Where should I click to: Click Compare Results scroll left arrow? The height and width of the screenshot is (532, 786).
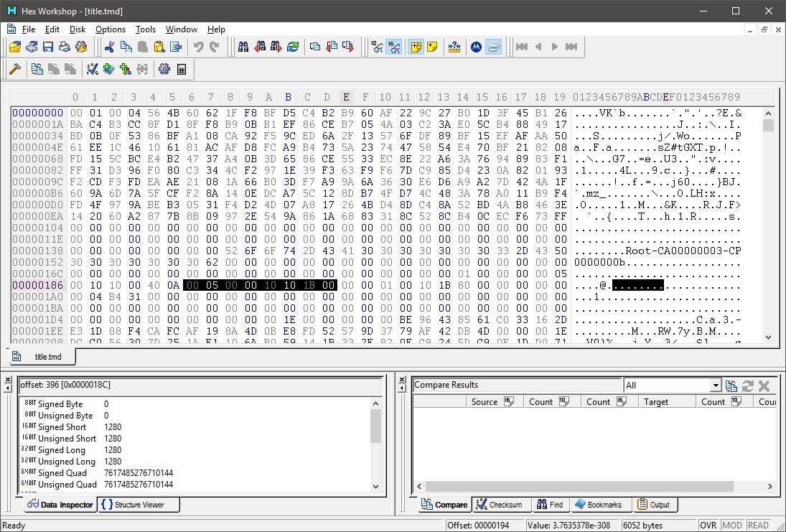click(419, 486)
